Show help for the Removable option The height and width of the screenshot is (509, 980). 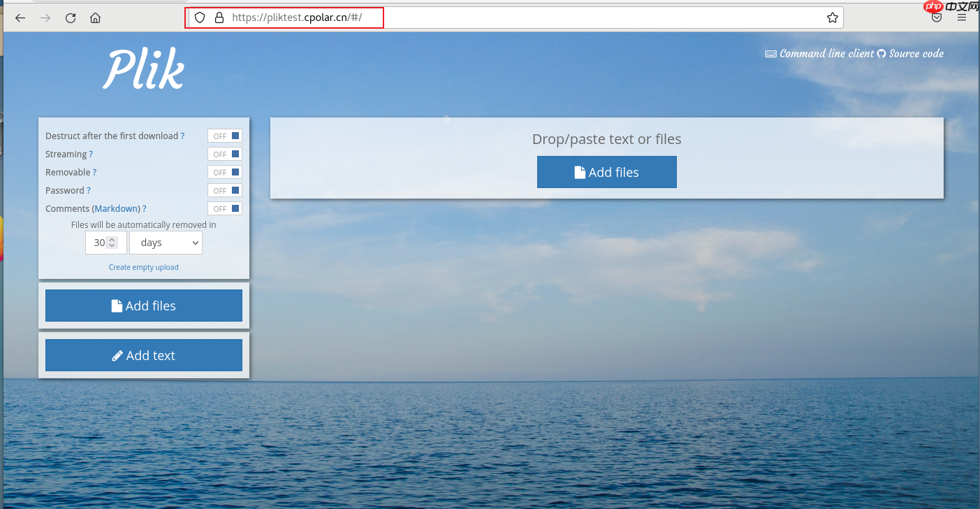point(94,172)
